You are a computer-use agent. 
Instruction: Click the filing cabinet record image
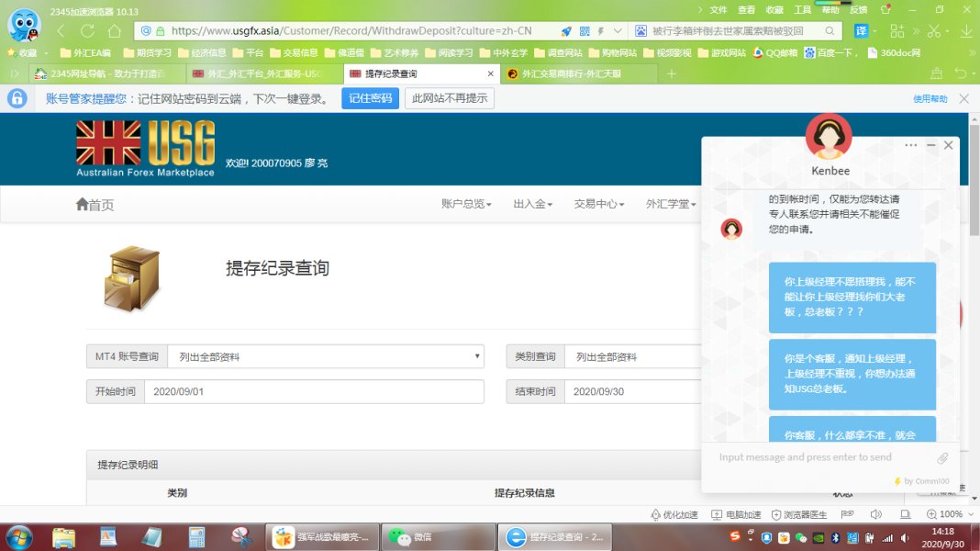pos(132,278)
